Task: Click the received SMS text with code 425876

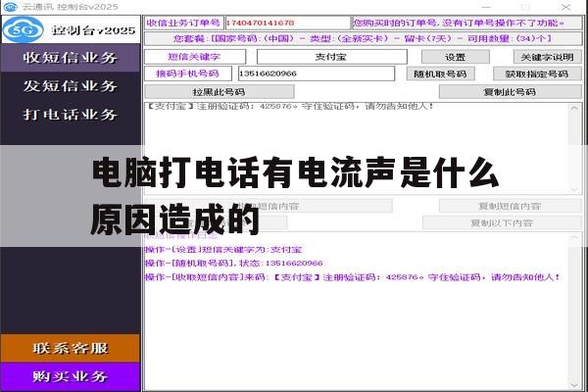Action: pyautogui.click(x=290, y=106)
